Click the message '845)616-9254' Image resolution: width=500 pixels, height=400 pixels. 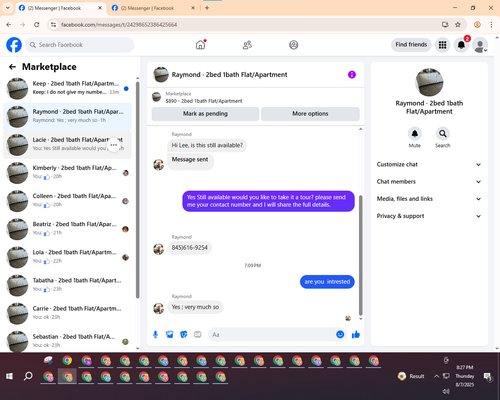coord(190,248)
